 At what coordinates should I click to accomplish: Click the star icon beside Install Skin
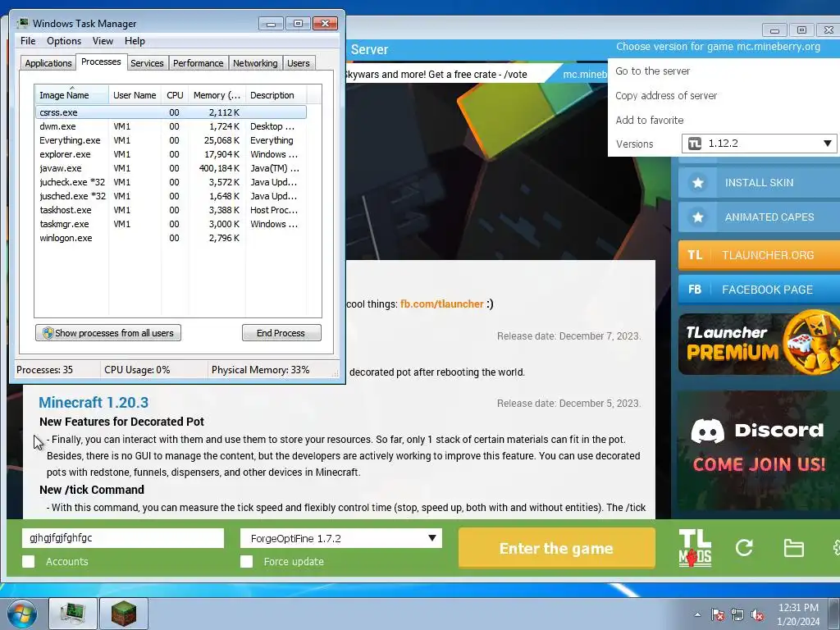click(x=697, y=183)
